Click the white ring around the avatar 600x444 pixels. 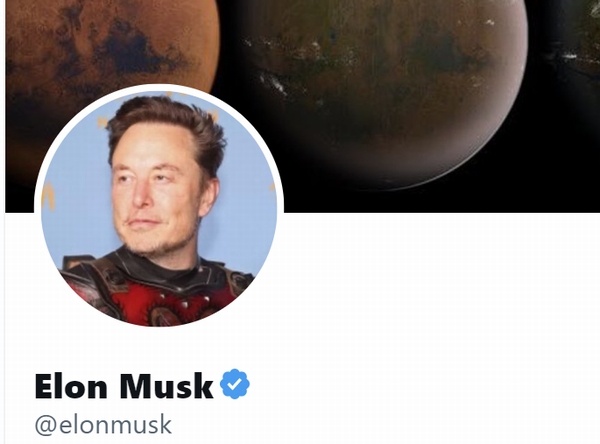click(x=159, y=87)
